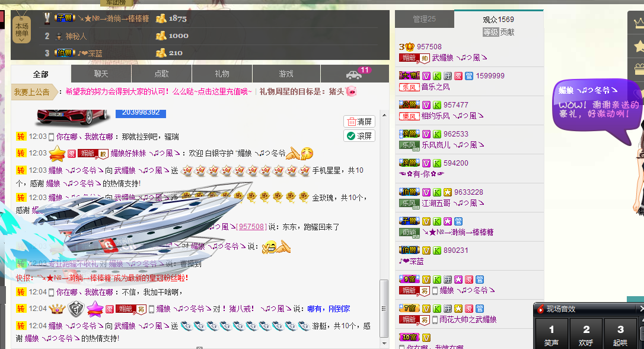The image size is (644, 349).
Task: Click chat scrollbar down arrow
Action: (384, 343)
